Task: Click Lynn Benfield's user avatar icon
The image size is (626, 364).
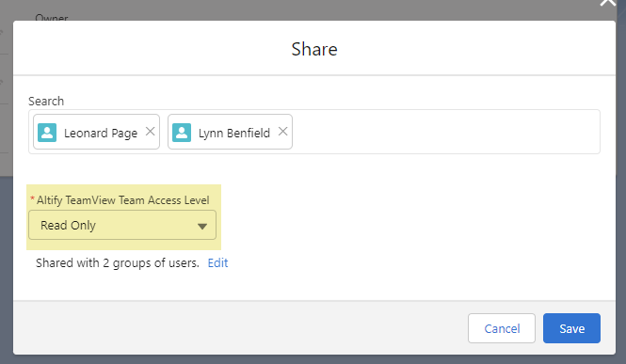Action: 182,133
